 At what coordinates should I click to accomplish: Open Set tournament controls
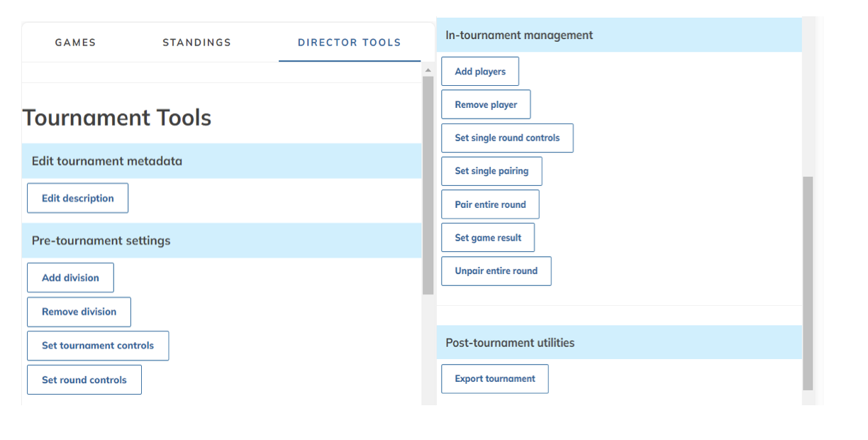click(98, 346)
